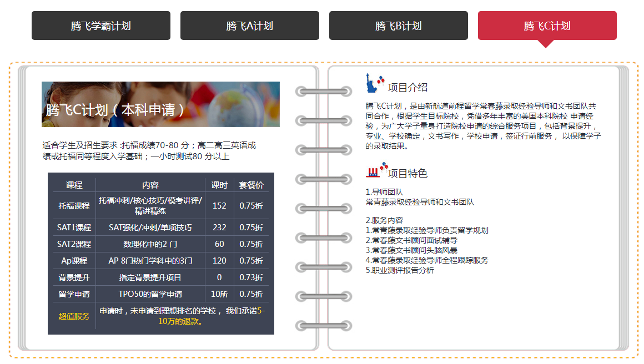This screenshot has width=644, height=364.
Task: Click the 留学申请 row label
Action: pyautogui.click(x=74, y=294)
